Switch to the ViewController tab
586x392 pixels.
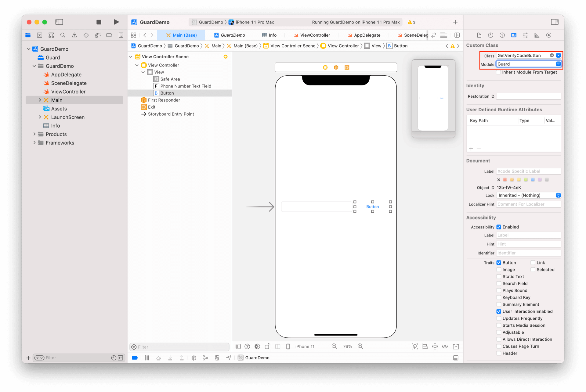pyautogui.click(x=312, y=35)
